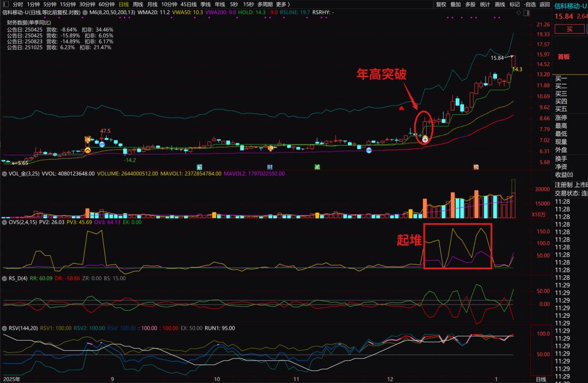Click the 收益(=) row label
The image size is (588, 383).
(564, 175)
